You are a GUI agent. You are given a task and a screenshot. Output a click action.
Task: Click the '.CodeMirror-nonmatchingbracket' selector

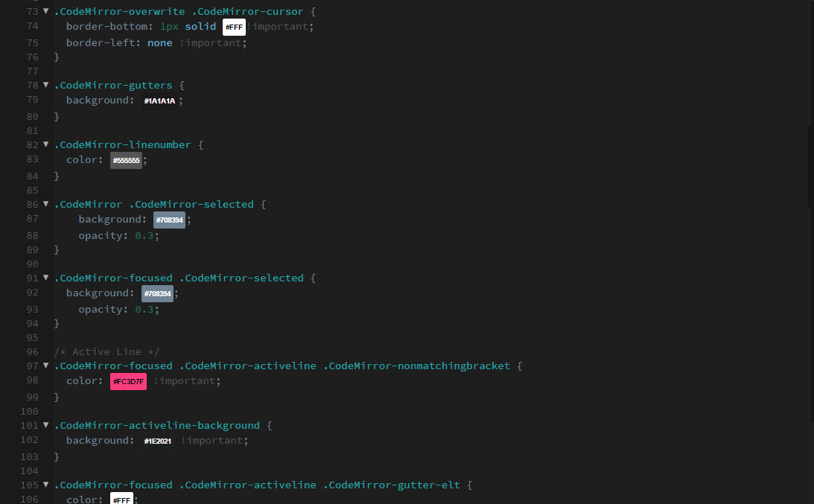(417, 366)
